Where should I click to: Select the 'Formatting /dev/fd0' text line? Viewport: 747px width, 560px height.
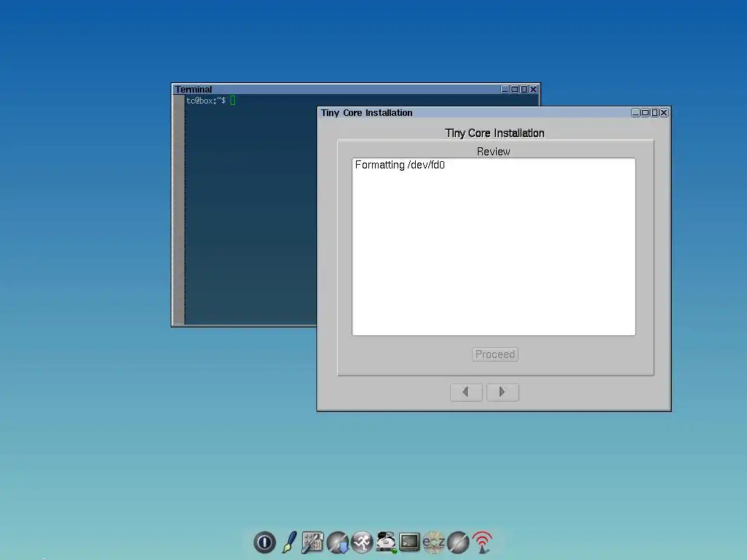coord(400,165)
